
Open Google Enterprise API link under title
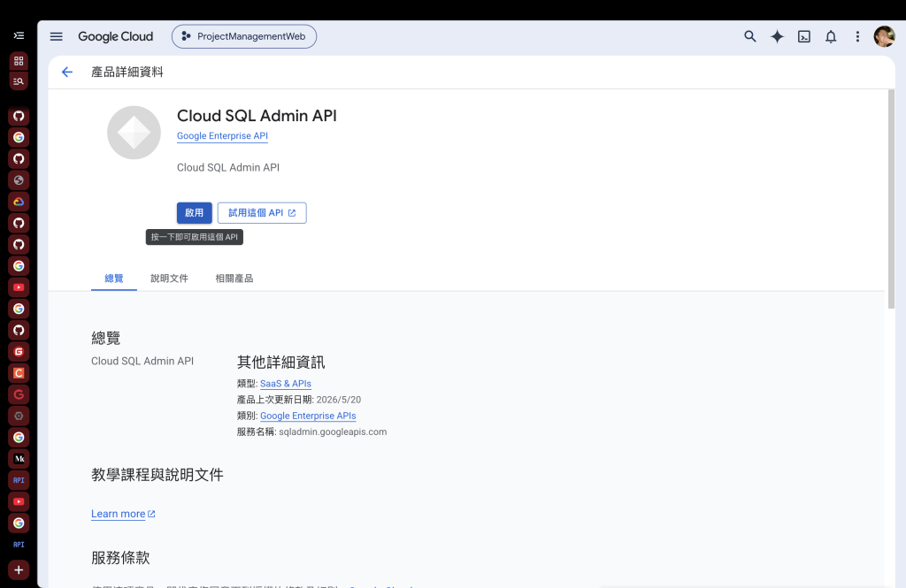[x=222, y=136]
